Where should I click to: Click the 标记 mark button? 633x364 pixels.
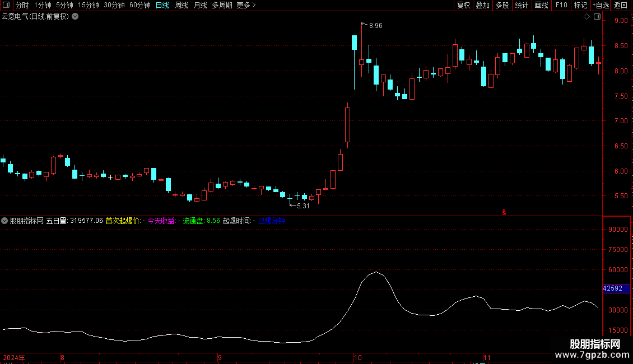[x=580, y=5]
